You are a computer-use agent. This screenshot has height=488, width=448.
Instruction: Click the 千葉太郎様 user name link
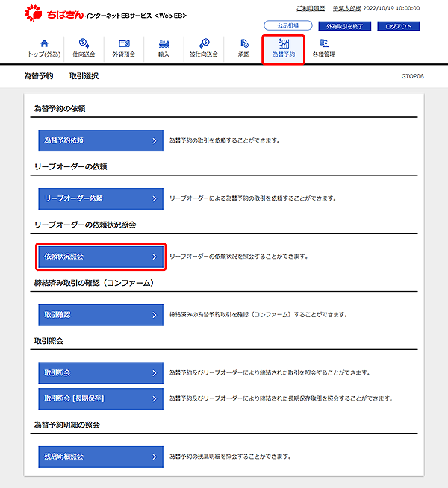[x=346, y=8]
